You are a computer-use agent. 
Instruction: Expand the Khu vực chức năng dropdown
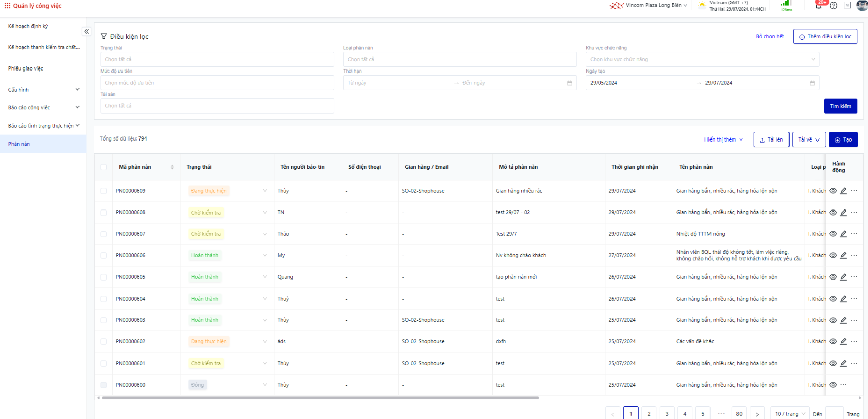click(813, 59)
